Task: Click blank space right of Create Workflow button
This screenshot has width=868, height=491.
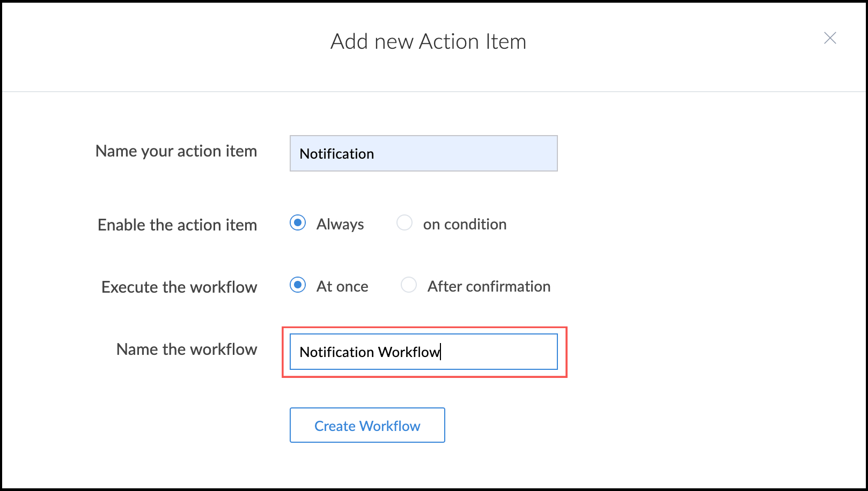Action: tap(590, 425)
